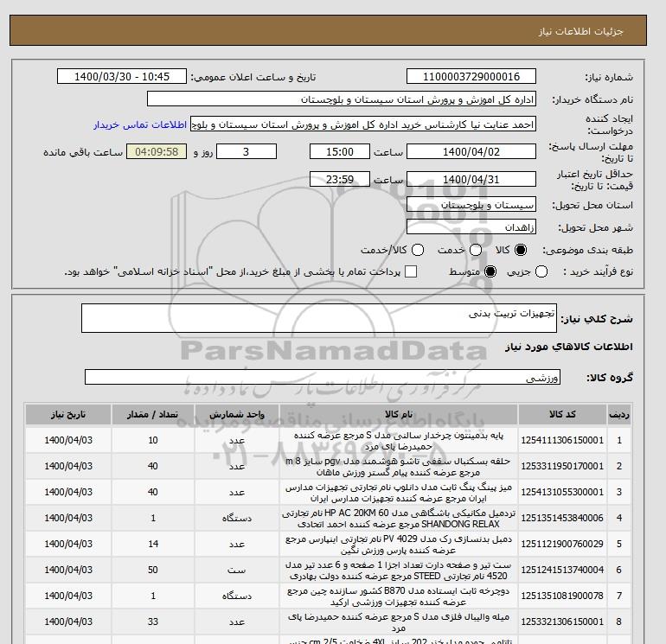Select product code 1254111306150001
This screenshot has width=666, height=644.
[562, 440]
